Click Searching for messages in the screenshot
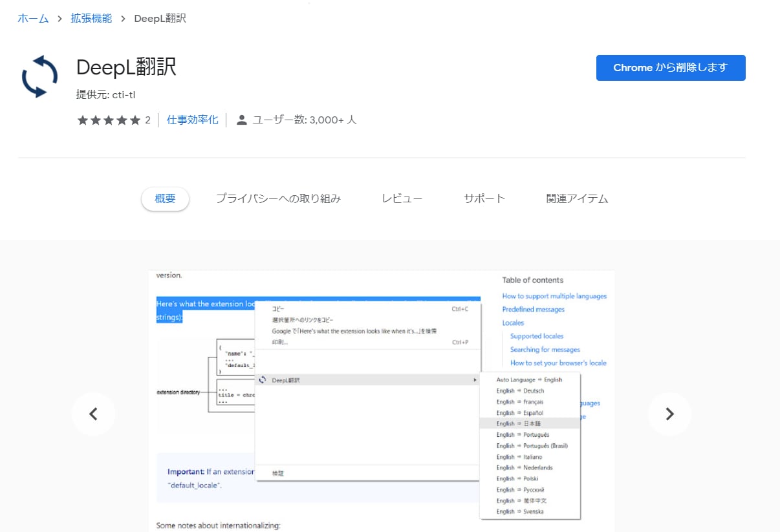 pos(545,350)
